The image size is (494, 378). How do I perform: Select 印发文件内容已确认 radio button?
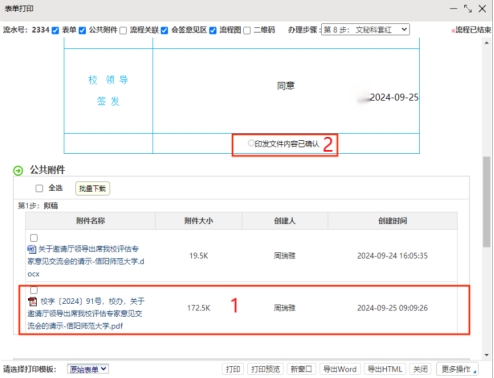251,143
